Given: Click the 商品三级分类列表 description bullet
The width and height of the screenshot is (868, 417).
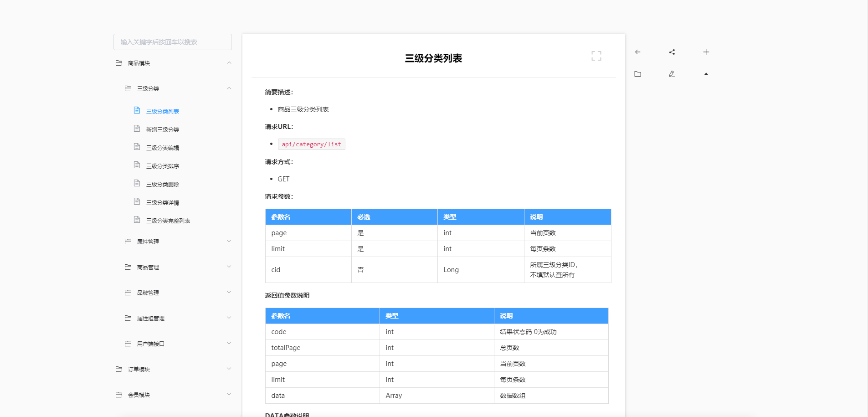Looking at the screenshot, I should click(303, 109).
